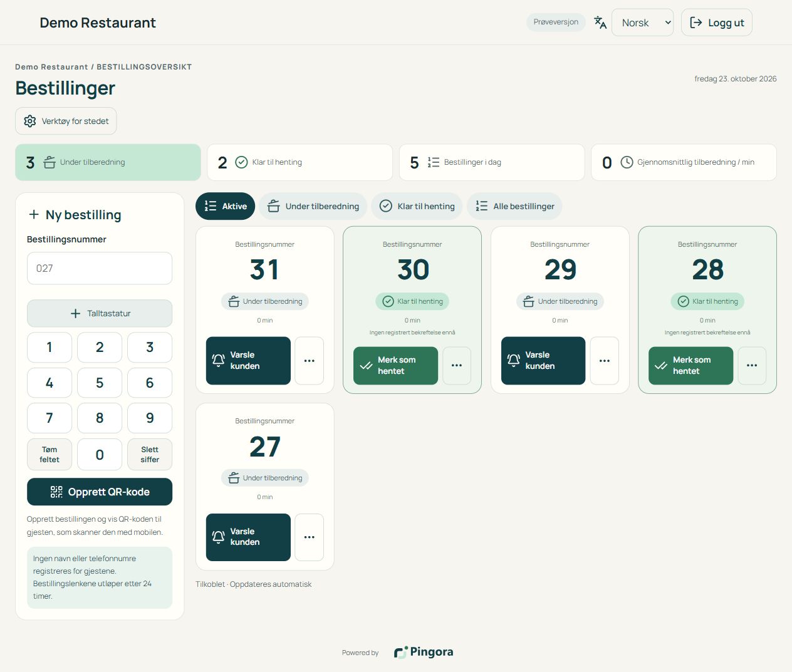The height and width of the screenshot is (672, 792).
Task: Click the Bestillingsnummer input field
Action: point(100,268)
